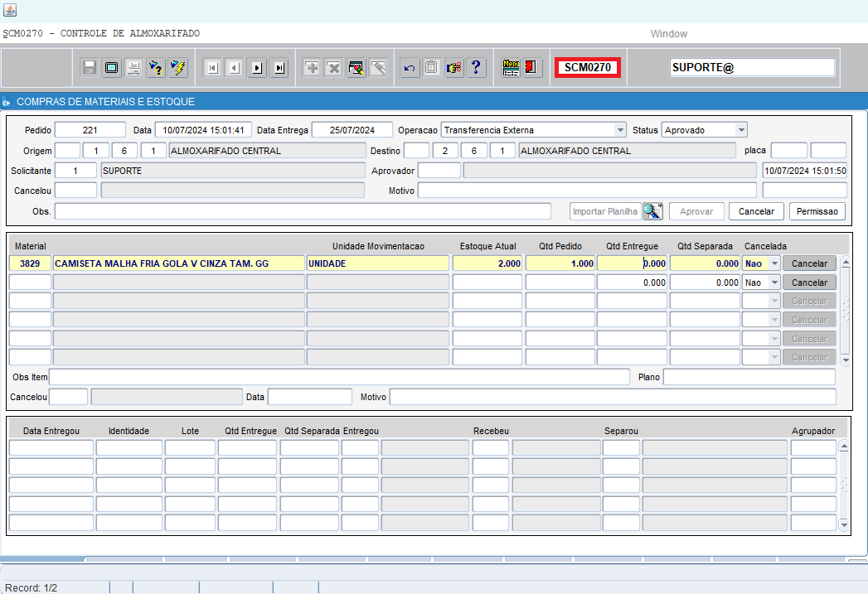Click Estoque Atual value 2.000
868x594 pixels.
click(487, 263)
